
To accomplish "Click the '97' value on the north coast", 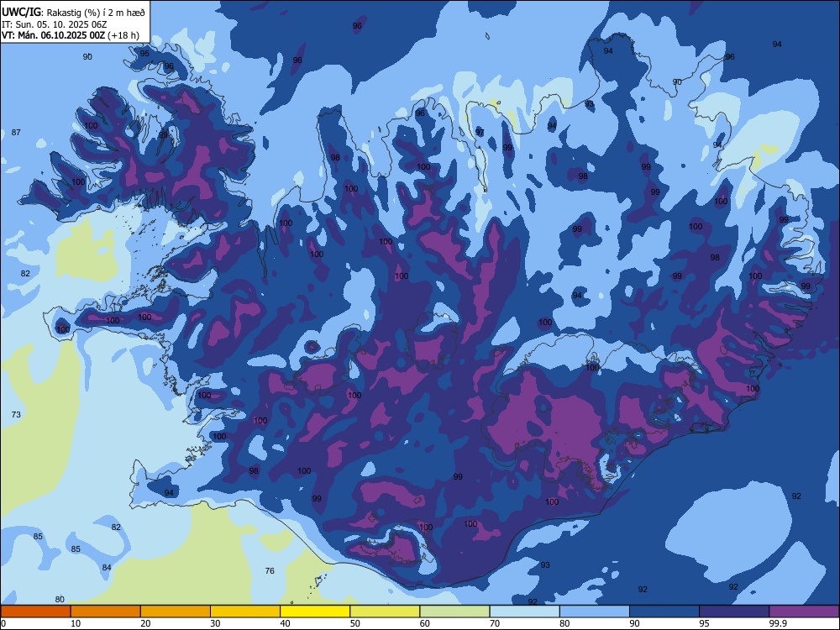I will click(x=480, y=133).
